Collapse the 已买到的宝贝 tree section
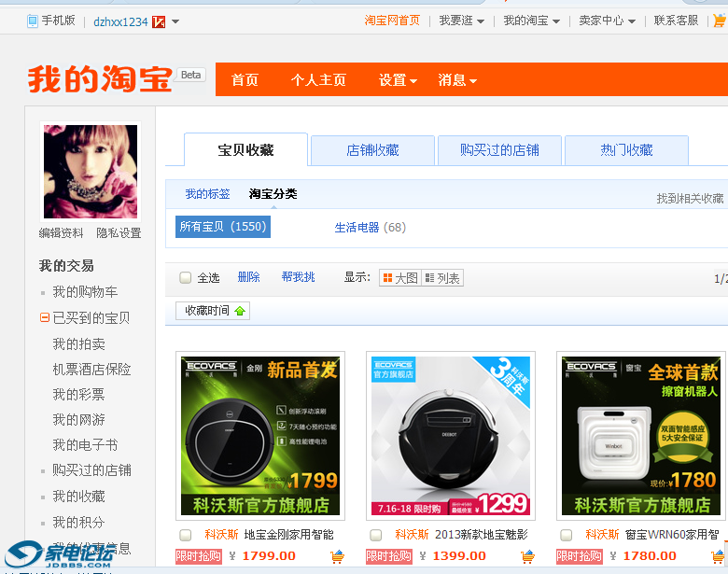Image resolution: width=728 pixels, height=574 pixels. click(45, 318)
